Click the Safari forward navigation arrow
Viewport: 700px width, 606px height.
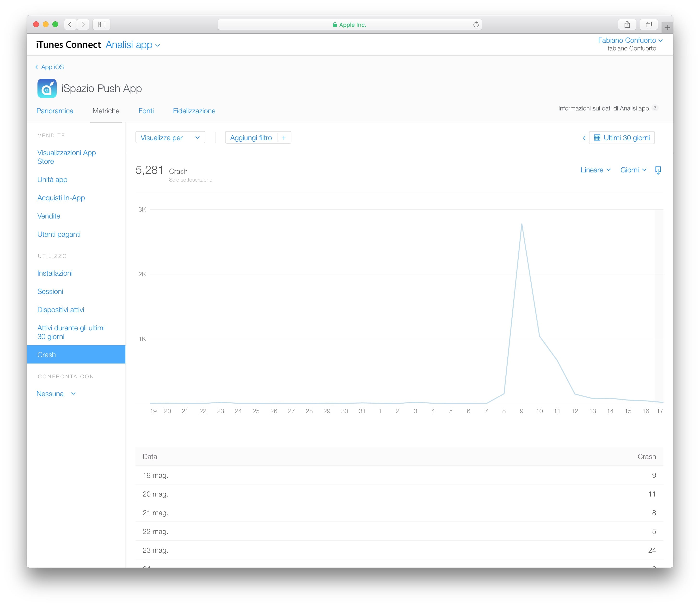[83, 24]
